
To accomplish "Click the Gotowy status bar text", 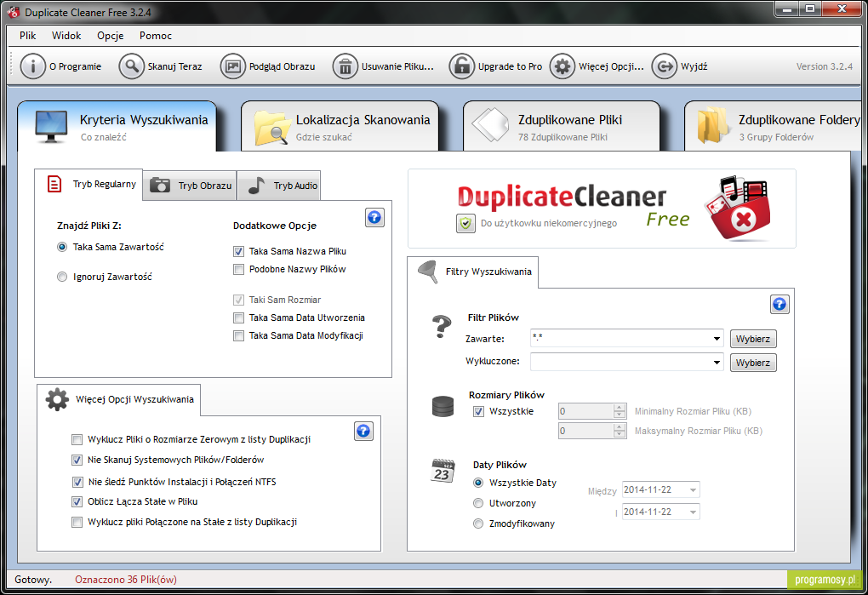I will pyautogui.click(x=32, y=580).
